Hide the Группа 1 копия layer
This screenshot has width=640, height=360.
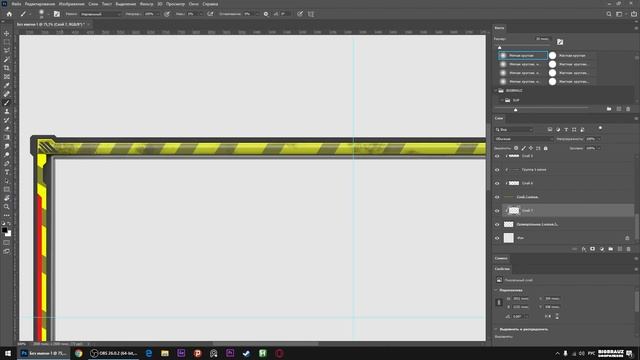[497, 170]
